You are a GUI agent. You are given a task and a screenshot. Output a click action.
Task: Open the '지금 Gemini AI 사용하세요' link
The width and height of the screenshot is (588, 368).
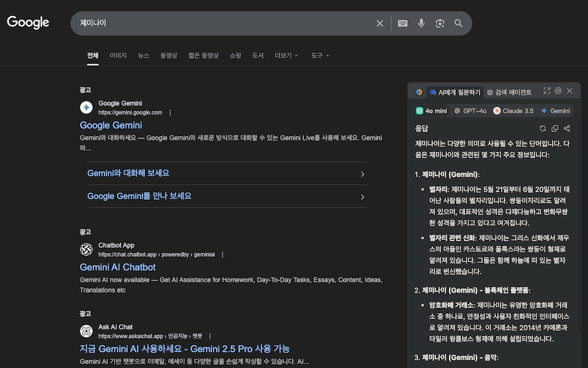184,349
